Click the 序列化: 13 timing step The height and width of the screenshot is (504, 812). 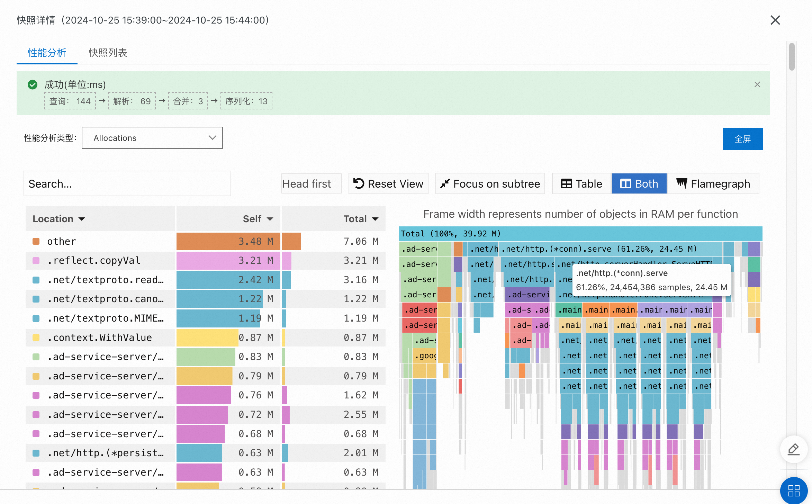click(x=246, y=101)
